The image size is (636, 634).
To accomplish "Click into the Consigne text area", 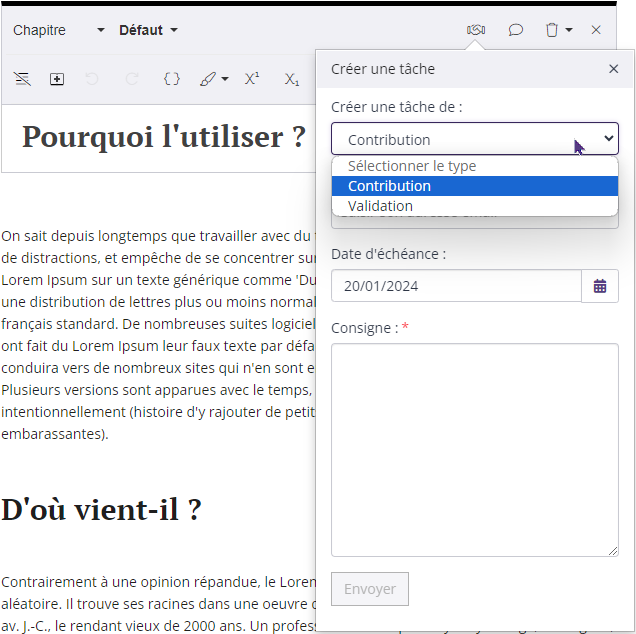I will coord(475,450).
